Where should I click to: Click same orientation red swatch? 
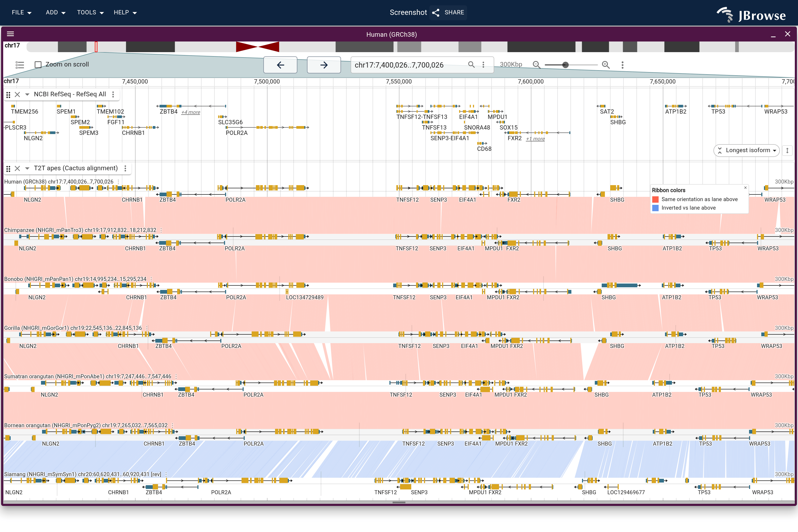(x=655, y=199)
